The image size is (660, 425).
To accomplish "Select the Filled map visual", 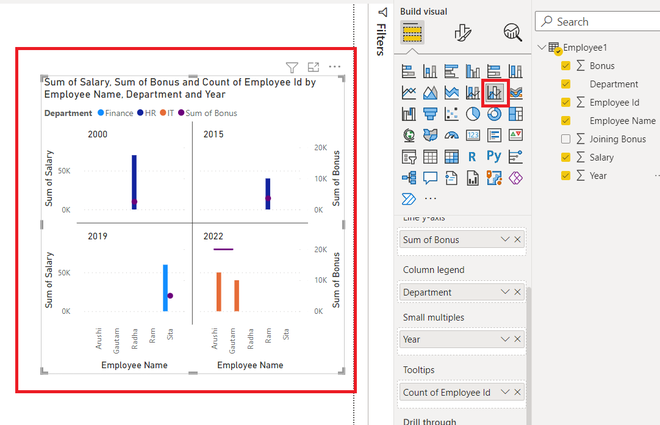I will (x=430, y=135).
